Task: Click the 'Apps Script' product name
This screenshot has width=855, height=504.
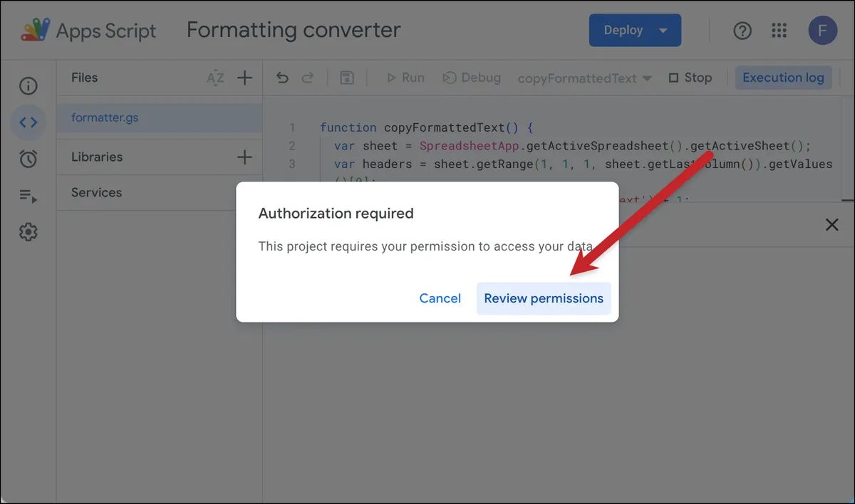Action: (x=106, y=31)
